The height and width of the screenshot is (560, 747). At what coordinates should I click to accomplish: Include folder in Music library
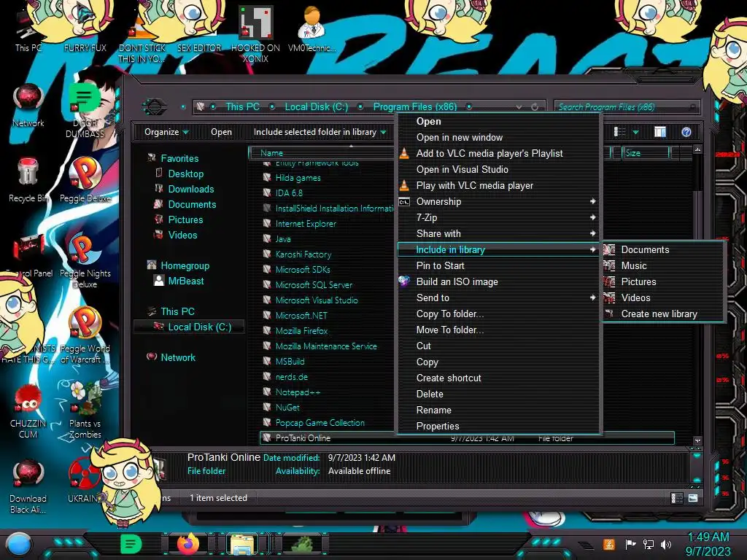click(663, 265)
